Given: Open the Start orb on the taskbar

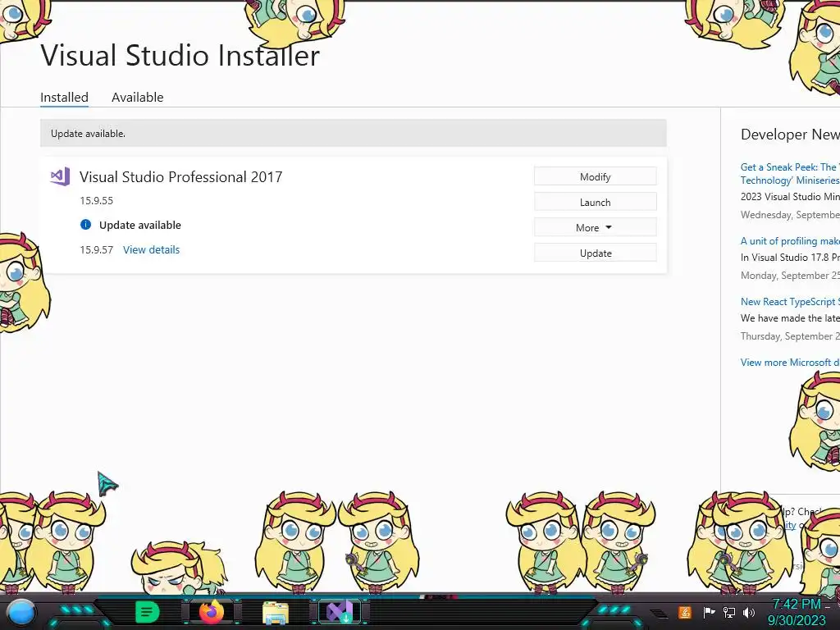Looking at the screenshot, I should (x=21, y=613).
